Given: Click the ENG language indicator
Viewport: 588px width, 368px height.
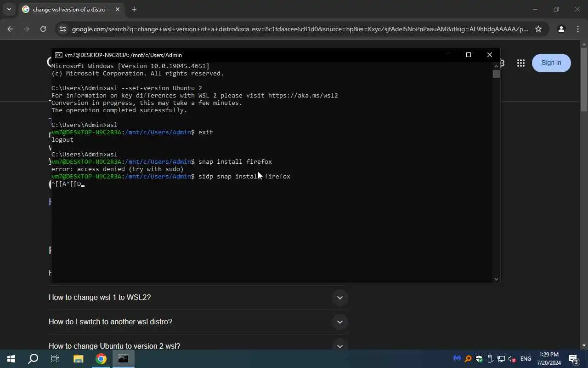Looking at the screenshot, I should (x=526, y=359).
